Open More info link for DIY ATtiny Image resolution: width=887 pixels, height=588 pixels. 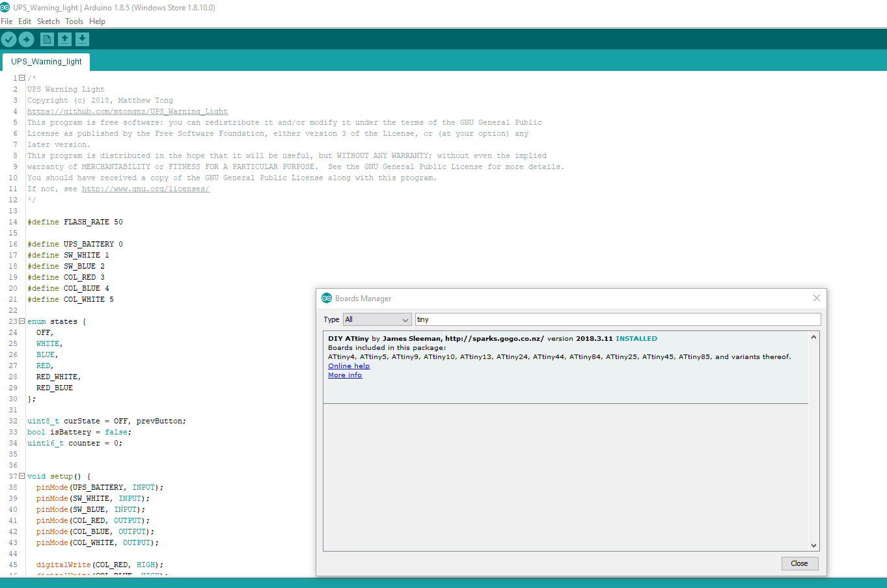click(x=345, y=375)
